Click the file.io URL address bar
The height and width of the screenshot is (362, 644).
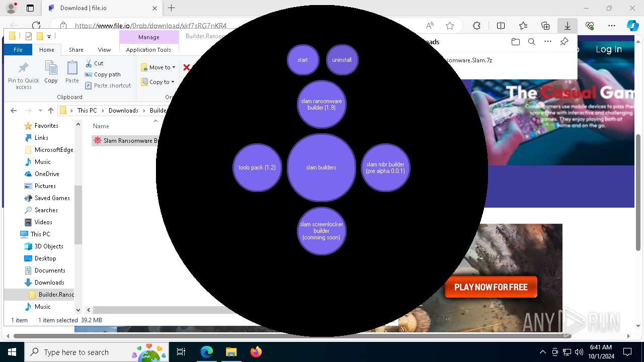[x=151, y=26]
